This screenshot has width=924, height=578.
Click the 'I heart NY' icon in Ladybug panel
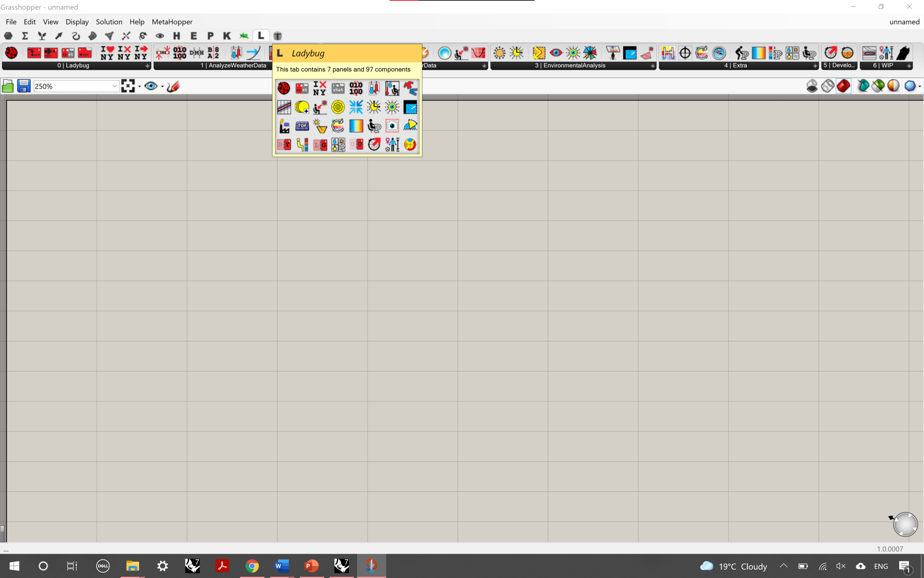[107, 53]
